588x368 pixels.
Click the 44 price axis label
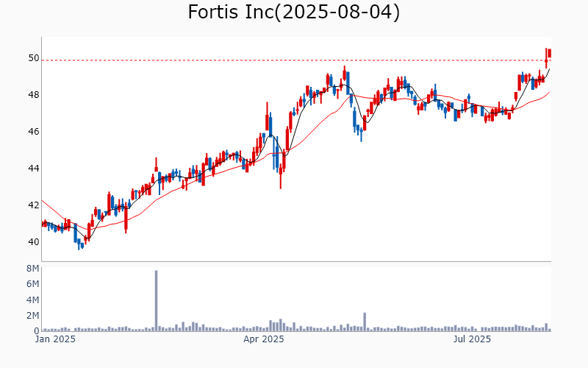click(x=34, y=169)
